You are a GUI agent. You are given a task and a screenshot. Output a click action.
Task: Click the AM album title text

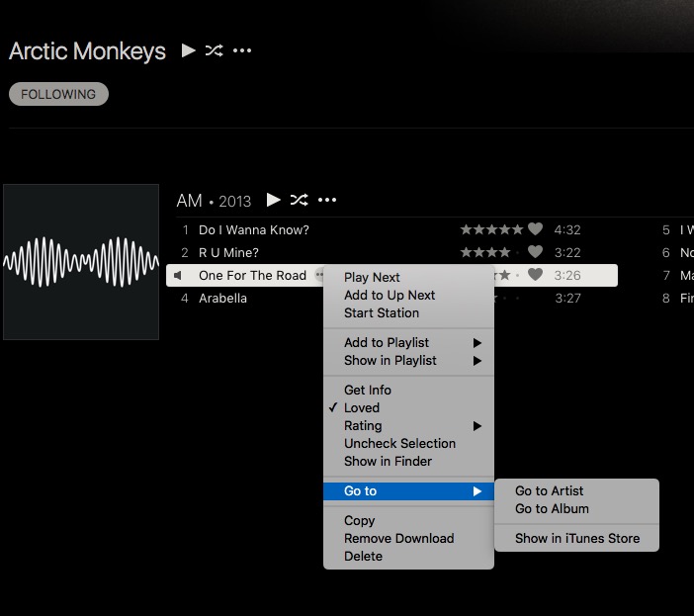190,201
